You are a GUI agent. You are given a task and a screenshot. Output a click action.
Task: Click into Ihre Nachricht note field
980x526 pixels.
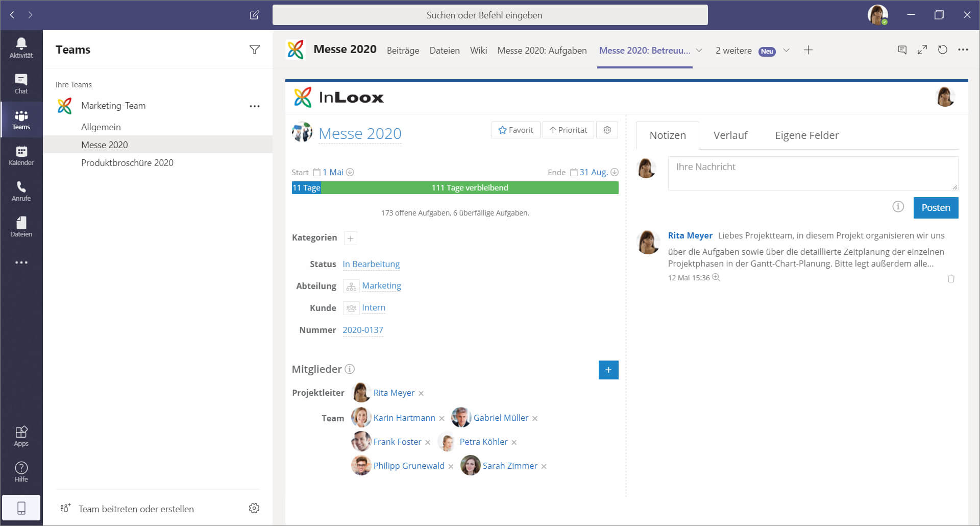[813, 173]
